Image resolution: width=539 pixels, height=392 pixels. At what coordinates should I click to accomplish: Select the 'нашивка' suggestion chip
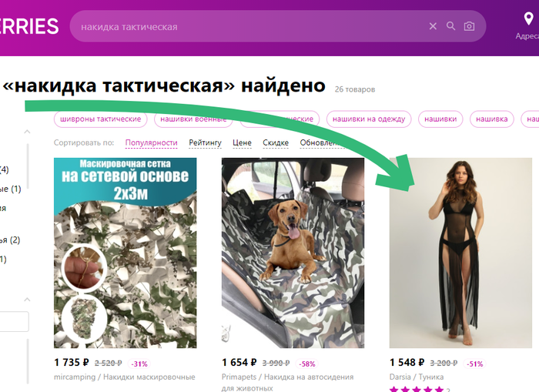(x=491, y=119)
